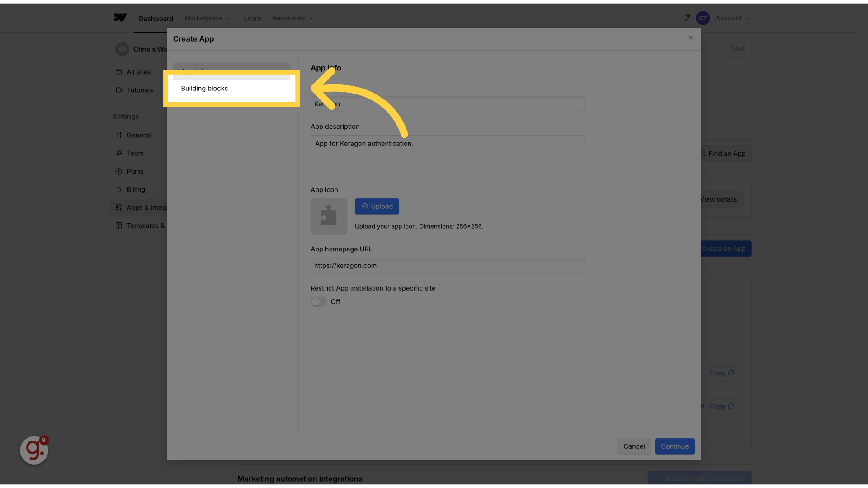The height and width of the screenshot is (488, 868).
Task: Click the lower Copy button
Action: click(721, 406)
